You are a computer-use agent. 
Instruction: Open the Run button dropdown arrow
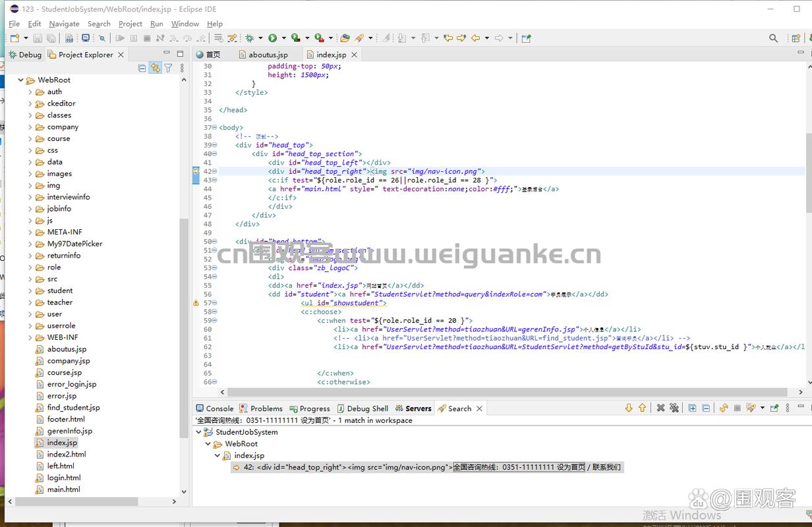point(283,38)
